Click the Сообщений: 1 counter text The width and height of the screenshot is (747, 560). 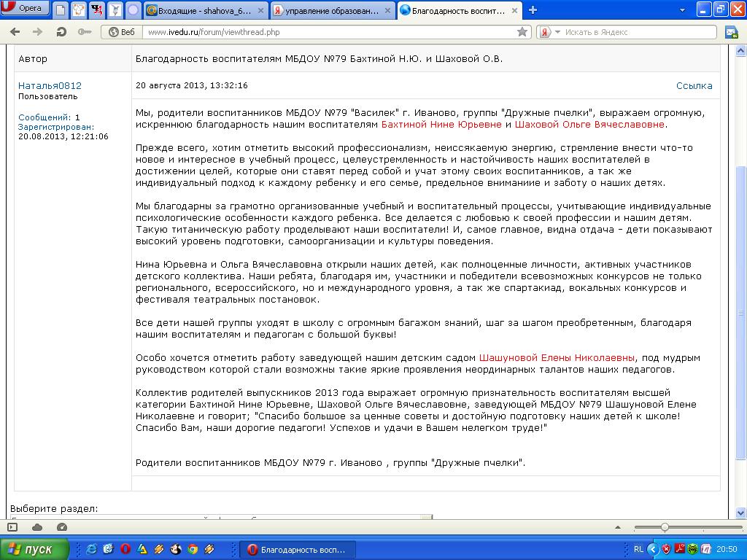click(x=49, y=117)
